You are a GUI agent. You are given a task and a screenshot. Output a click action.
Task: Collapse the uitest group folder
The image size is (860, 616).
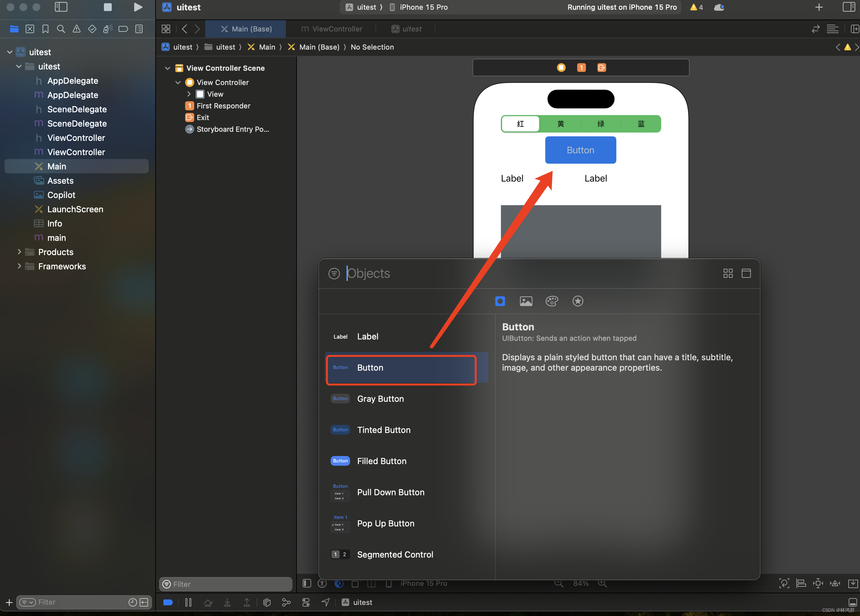click(x=19, y=66)
